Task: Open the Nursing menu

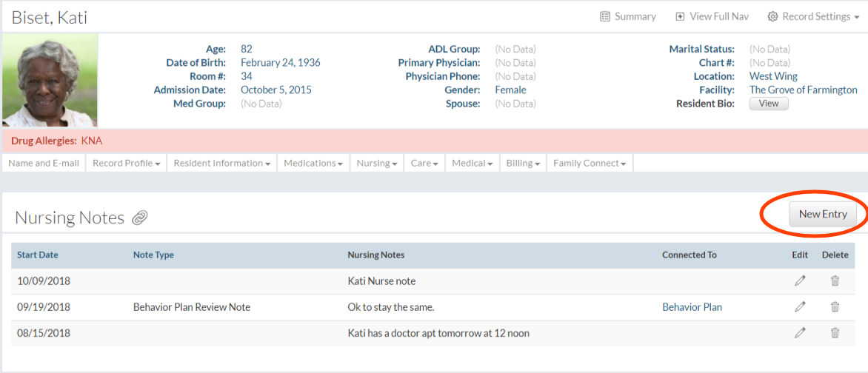Action: tap(376, 164)
